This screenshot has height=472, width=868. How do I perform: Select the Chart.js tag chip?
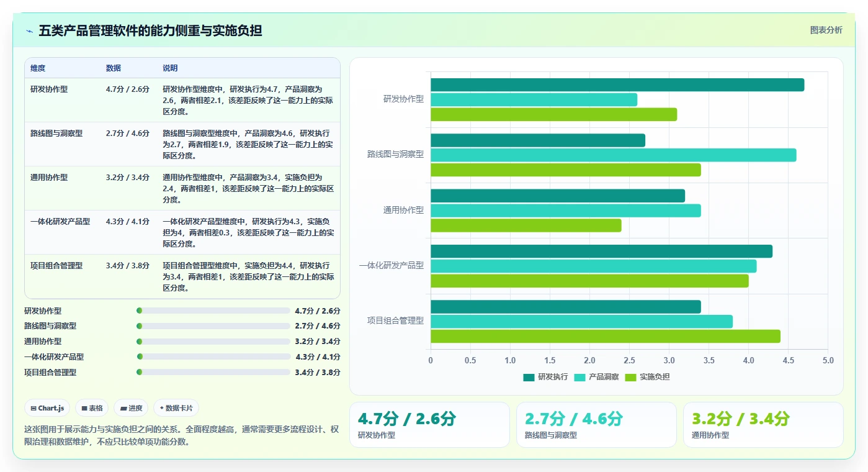point(48,408)
